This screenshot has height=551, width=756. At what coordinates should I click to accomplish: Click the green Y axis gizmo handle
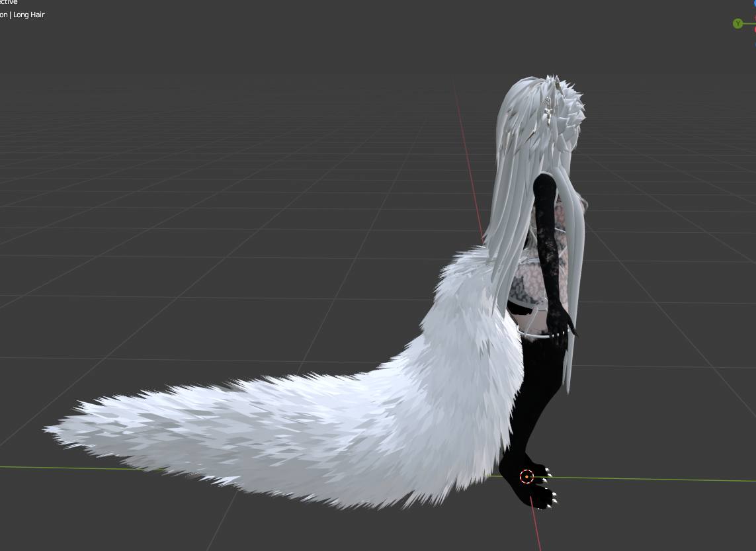737,24
